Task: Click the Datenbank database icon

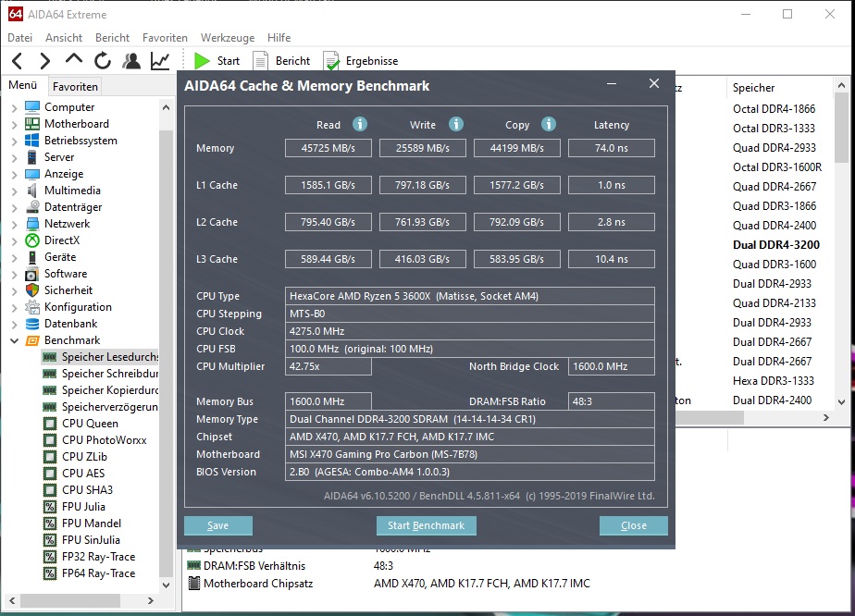Action: tap(32, 324)
